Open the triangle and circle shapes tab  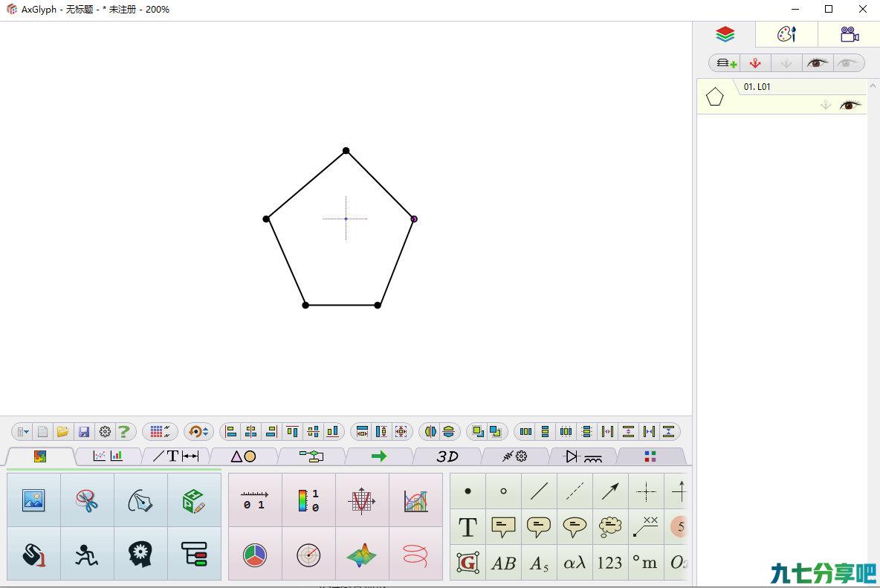pos(244,456)
